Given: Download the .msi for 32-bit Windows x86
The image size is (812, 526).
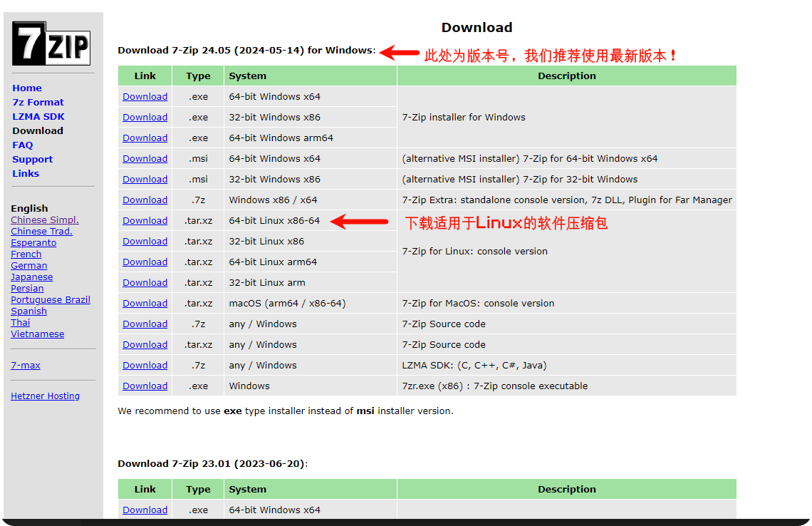Looking at the screenshot, I should pyautogui.click(x=145, y=180).
